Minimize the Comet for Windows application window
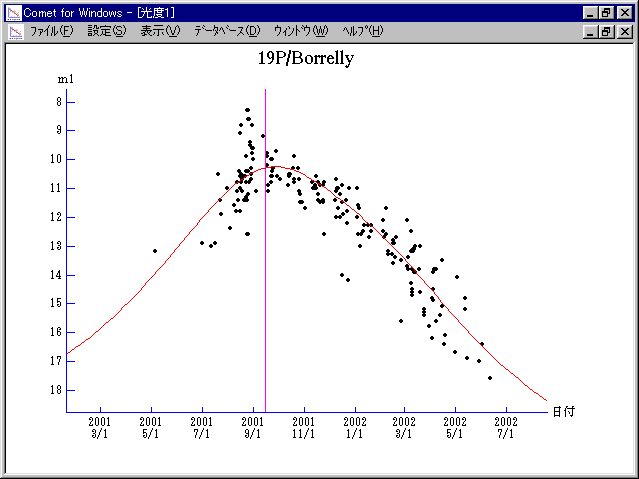 [589, 12]
